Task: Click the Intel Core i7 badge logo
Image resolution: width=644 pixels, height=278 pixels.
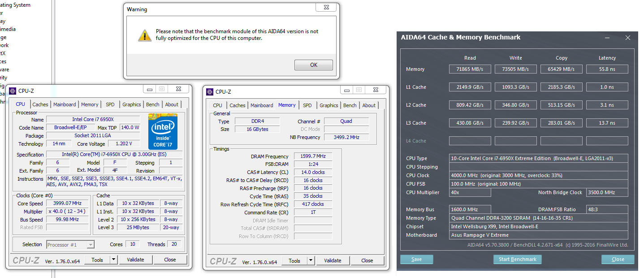Action: pos(162,131)
